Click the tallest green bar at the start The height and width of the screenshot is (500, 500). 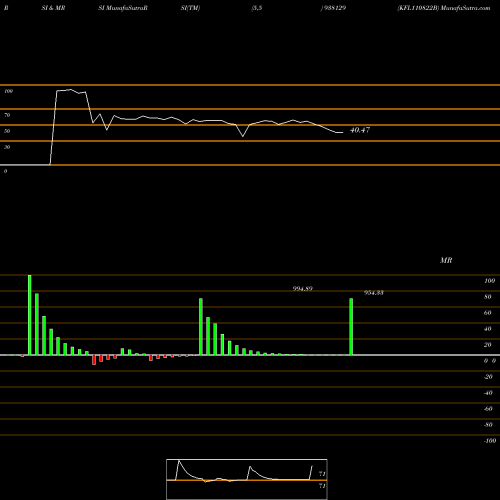tap(30, 315)
